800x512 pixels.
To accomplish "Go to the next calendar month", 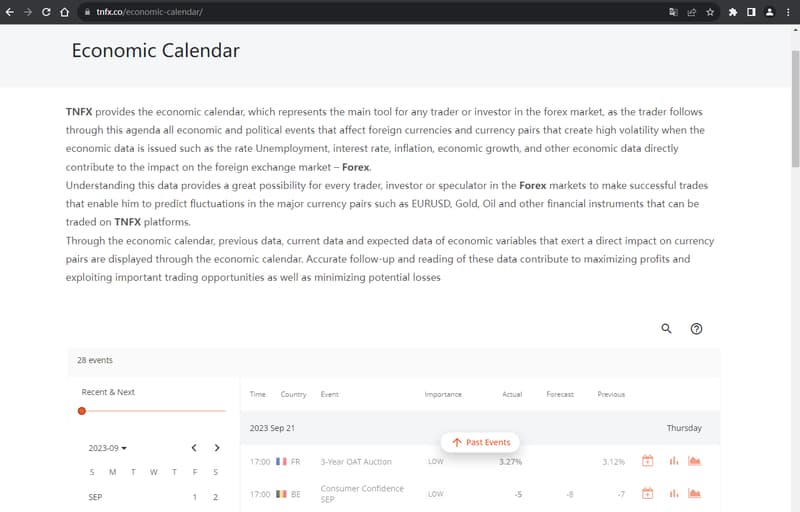I will pos(217,448).
